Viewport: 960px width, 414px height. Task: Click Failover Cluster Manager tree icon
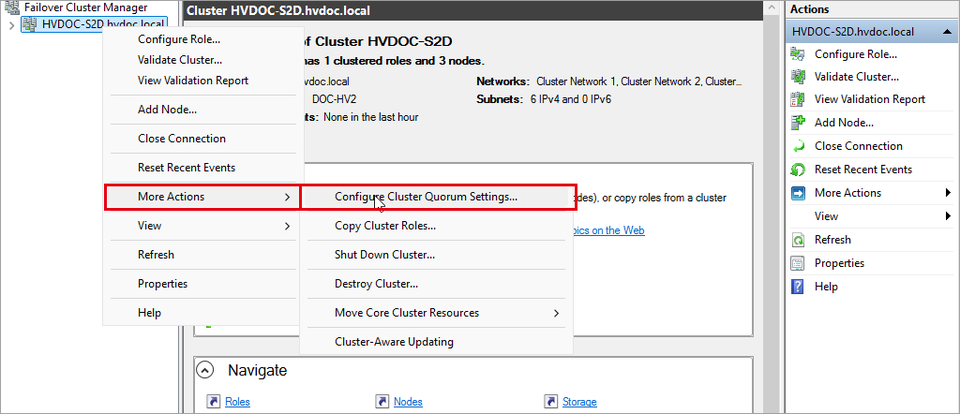[x=12, y=7]
